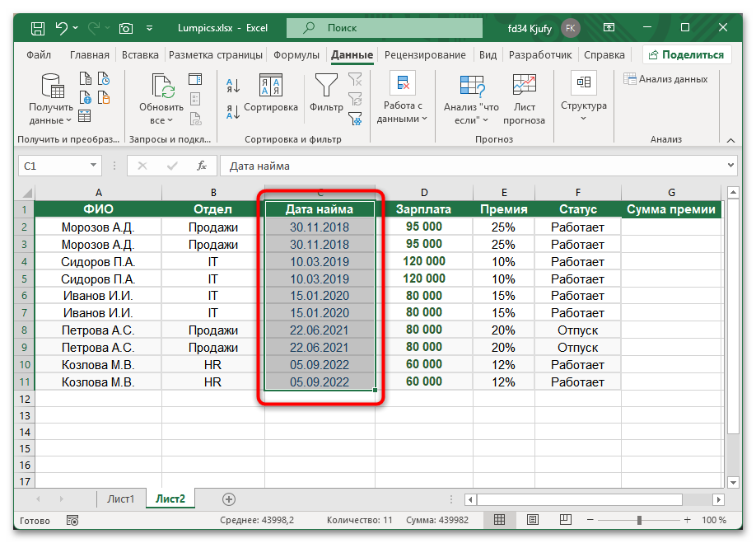The image size is (756, 543).
Task: Switch to the Лист1 sheet tab
Action: point(120,499)
